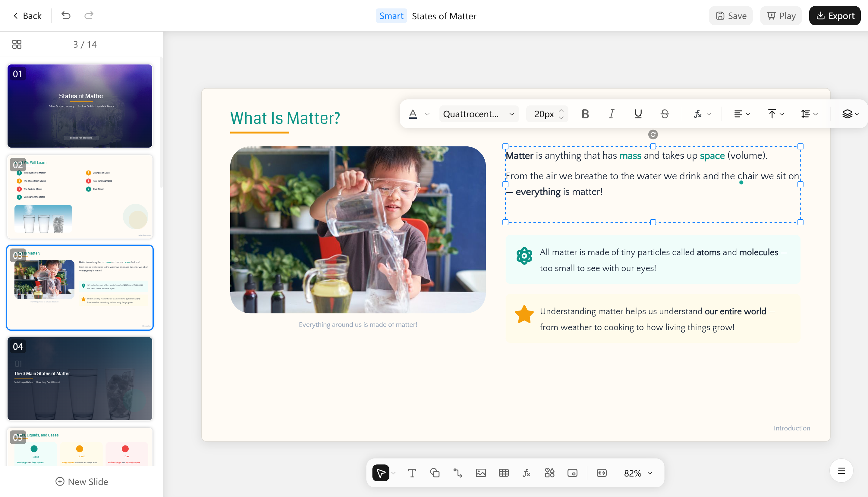
Task: Open the slide grid overview icon
Action: (x=17, y=44)
